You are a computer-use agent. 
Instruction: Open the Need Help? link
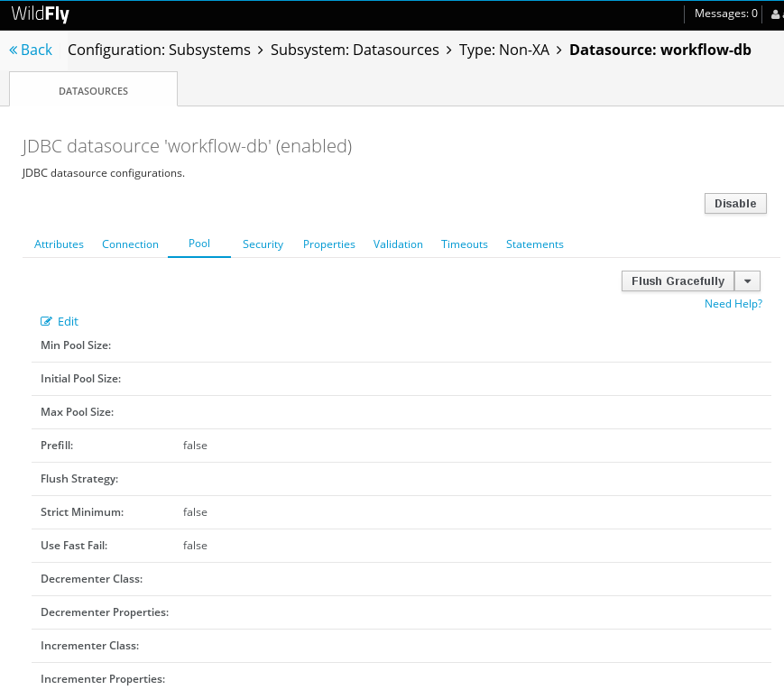tap(733, 303)
